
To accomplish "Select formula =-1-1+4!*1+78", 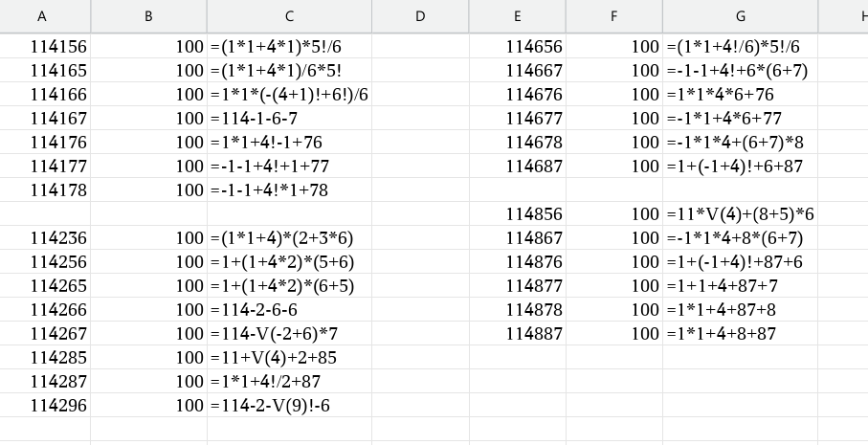I will (x=289, y=190).
